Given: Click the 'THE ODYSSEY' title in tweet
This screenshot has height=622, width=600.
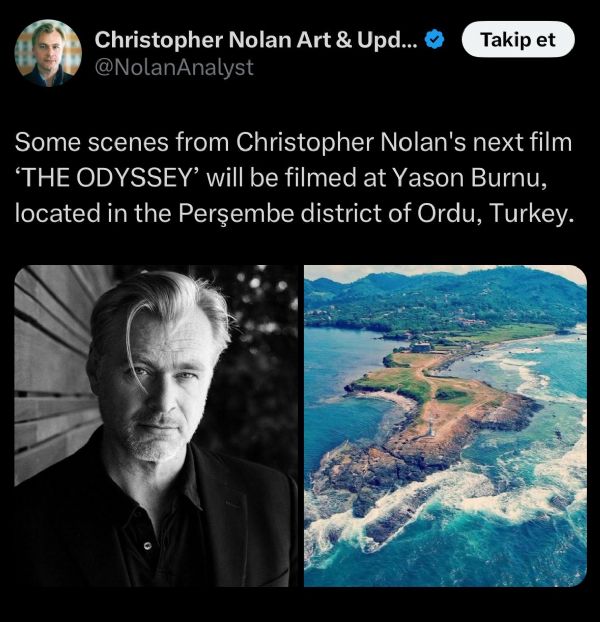Looking at the screenshot, I should pos(110,177).
